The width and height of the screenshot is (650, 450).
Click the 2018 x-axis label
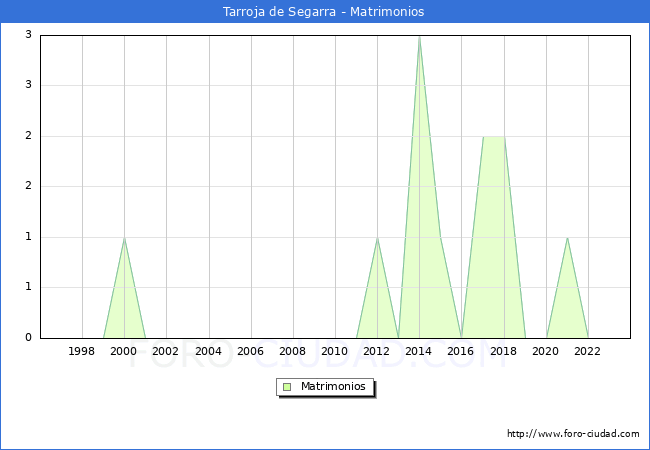click(x=504, y=351)
